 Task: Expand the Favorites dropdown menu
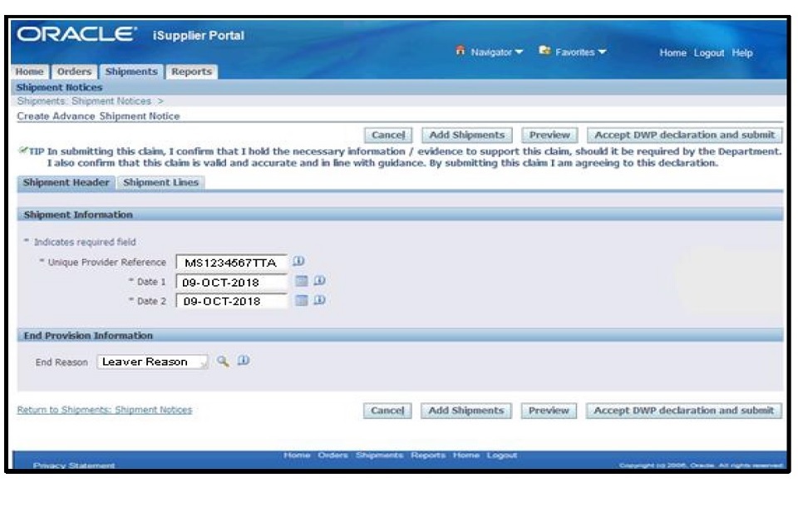[574, 52]
